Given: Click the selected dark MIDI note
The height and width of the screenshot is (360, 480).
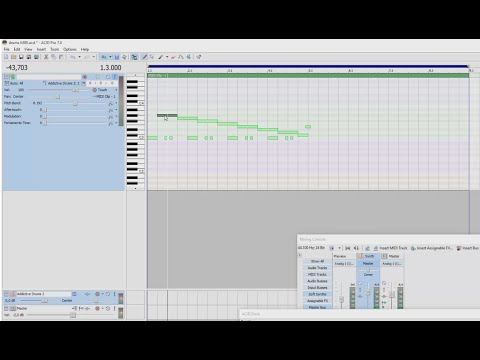Looking at the screenshot, I should pos(167,115).
